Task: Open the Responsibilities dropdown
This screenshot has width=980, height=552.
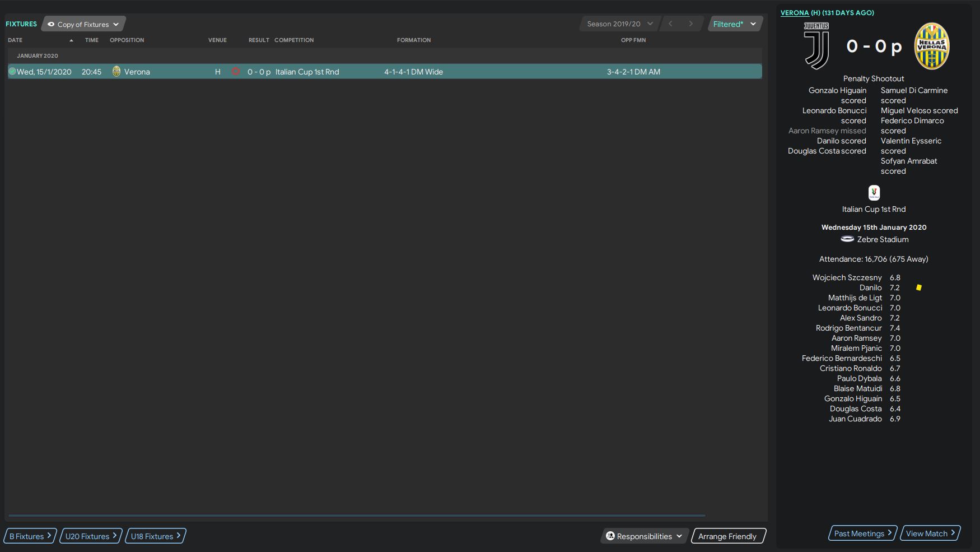Action: (x=644, y=536)
